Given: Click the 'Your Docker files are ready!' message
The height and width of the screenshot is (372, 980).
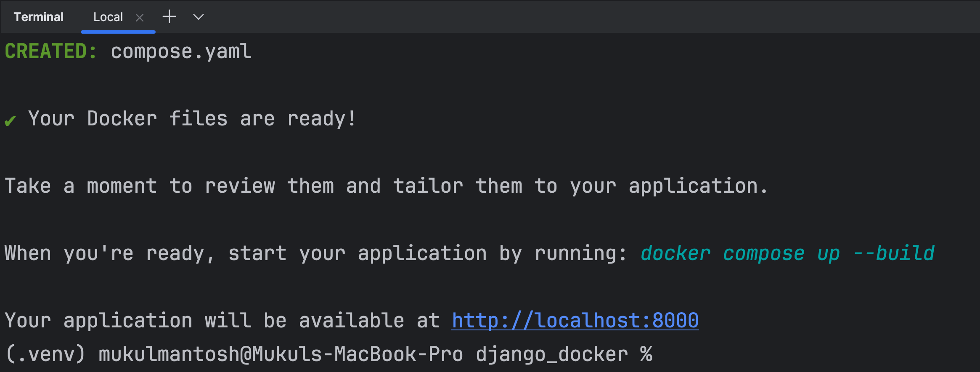Looking at the screenshot, I should tap(192, 119).
